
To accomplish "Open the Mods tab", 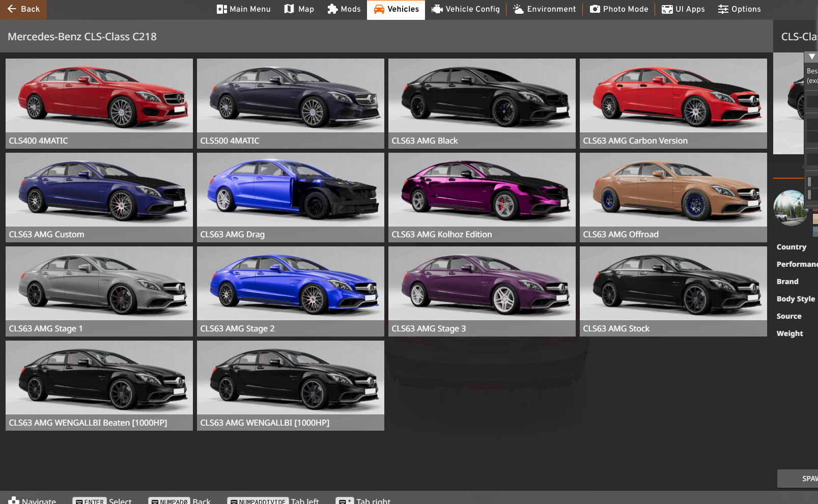I will pyautogui.click(x=344, y=9).
